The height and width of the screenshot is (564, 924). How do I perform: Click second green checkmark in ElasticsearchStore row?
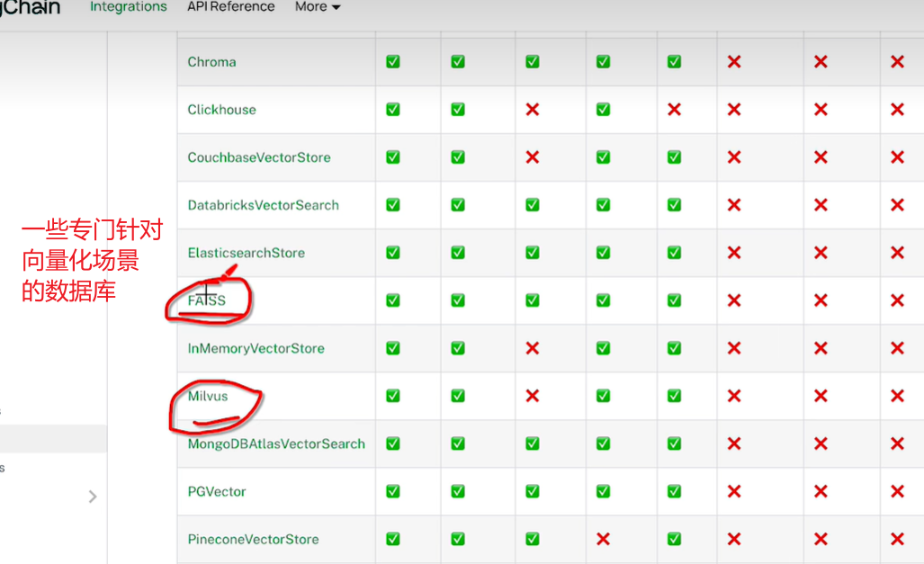(458, 253)
